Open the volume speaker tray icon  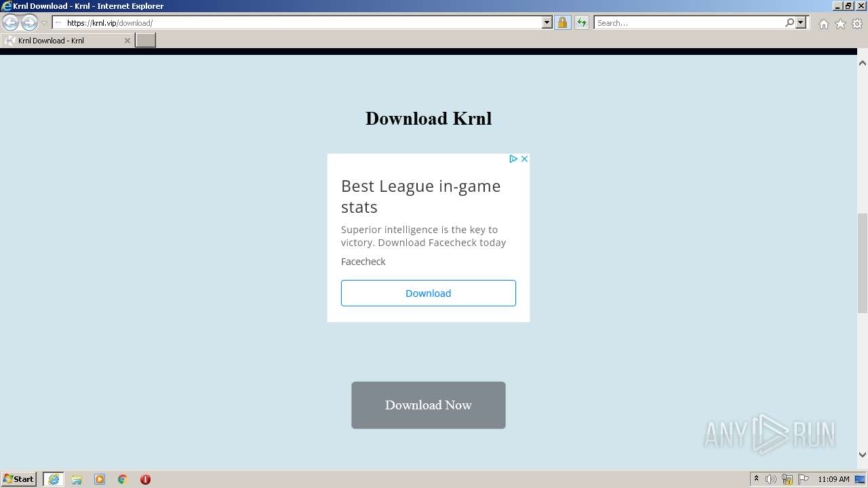pos(771,479)
